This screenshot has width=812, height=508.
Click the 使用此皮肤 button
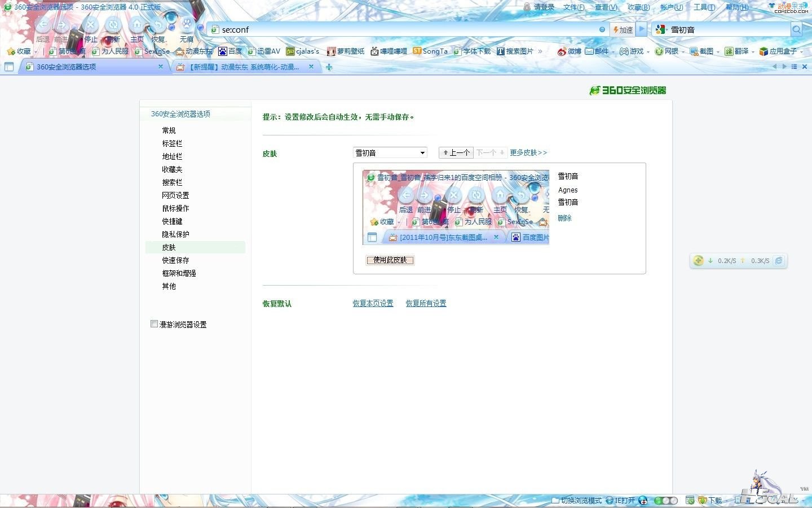point(390,260)
